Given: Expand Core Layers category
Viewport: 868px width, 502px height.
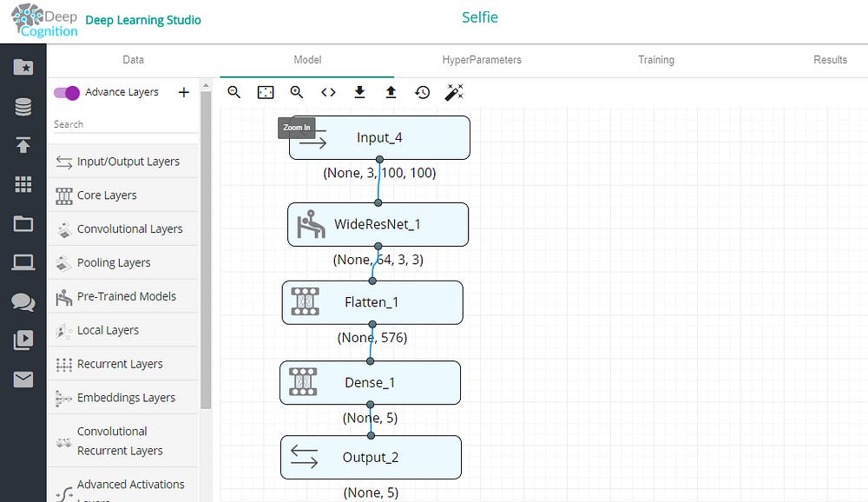Looking at the screenshot, I should 123,195.
